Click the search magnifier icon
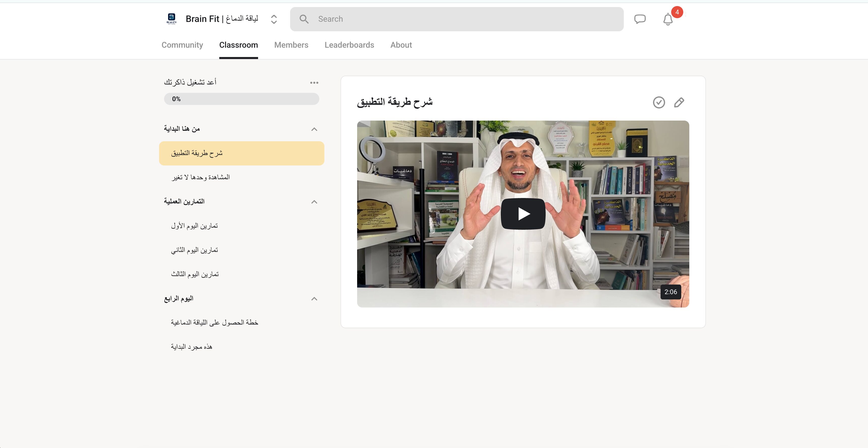The height and width of the screenshot is (448, 868). (304, 19)
